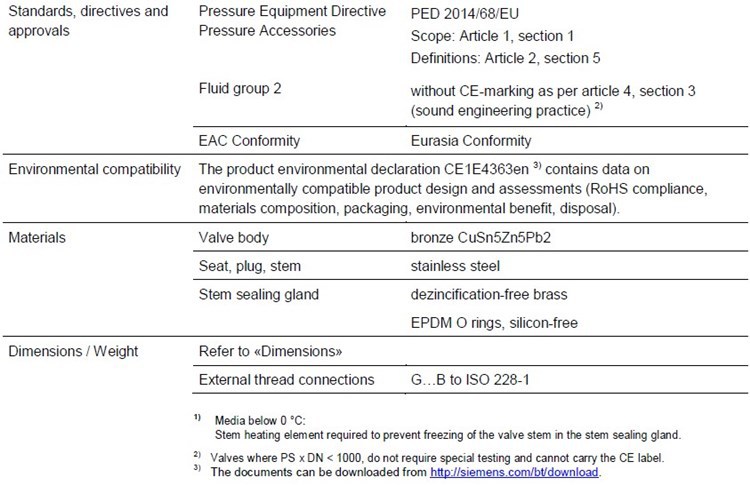Screen dimensions: 750x485
Task: Click 'EPDM O rings, silicon-free' text
Action: pos(494,323)
